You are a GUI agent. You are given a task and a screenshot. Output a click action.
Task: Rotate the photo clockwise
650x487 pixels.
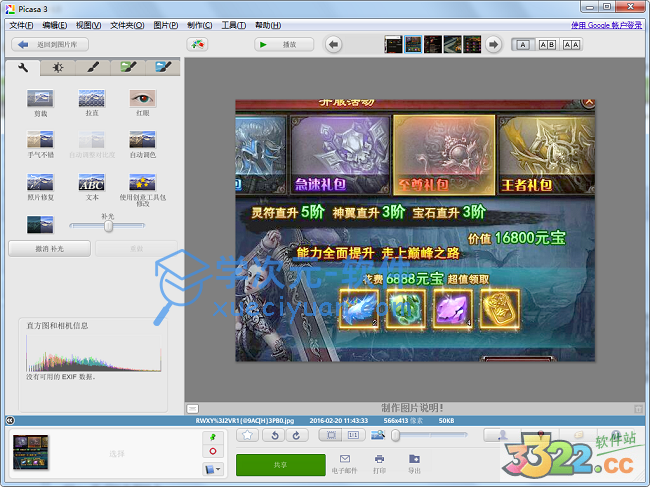pyautogui.click(x=296, y=435)
